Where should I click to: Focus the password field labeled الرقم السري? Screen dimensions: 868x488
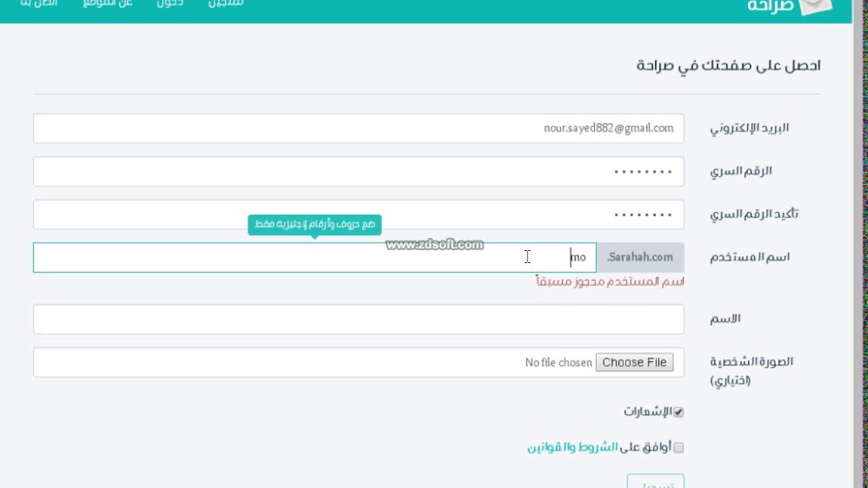tap(358, 171)
